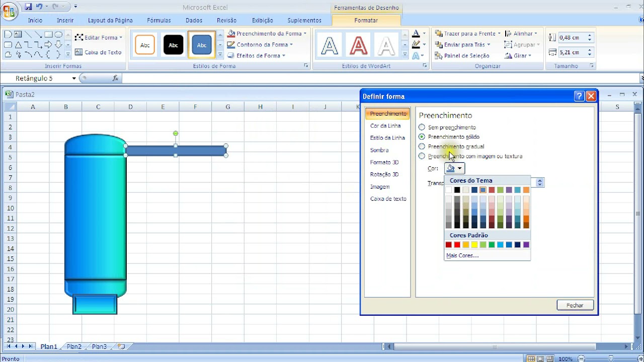Click the text outline pencil icon

[x=416, y=45]
